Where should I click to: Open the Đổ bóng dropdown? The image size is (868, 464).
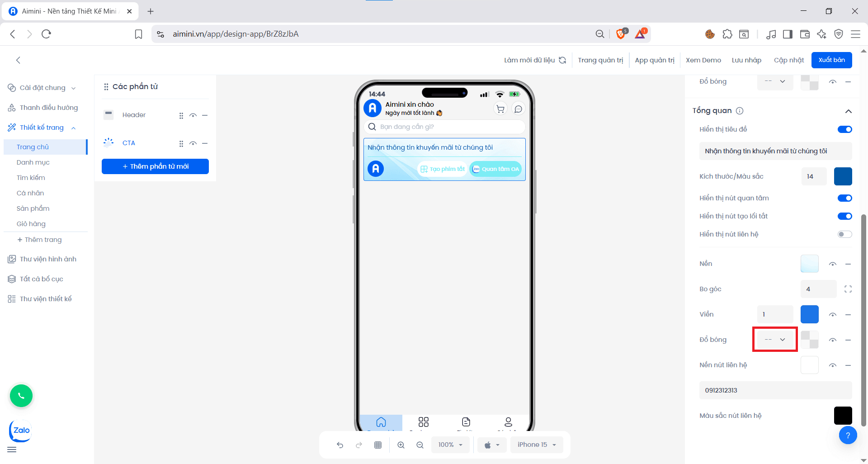(x=775, y=339)
